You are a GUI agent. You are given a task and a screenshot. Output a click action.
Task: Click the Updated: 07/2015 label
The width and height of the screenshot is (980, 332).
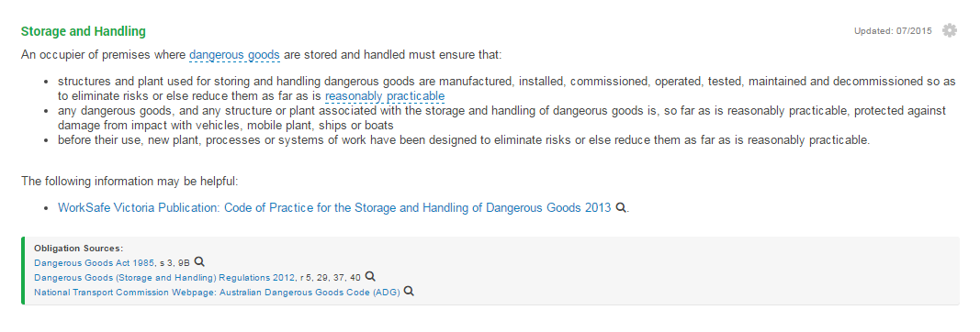893,31
